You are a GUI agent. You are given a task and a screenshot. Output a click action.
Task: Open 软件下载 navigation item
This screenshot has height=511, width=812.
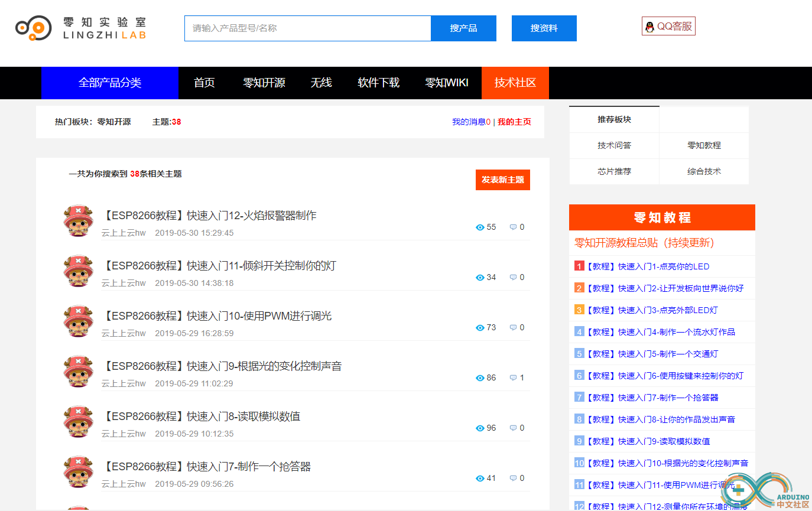point(379,83)
